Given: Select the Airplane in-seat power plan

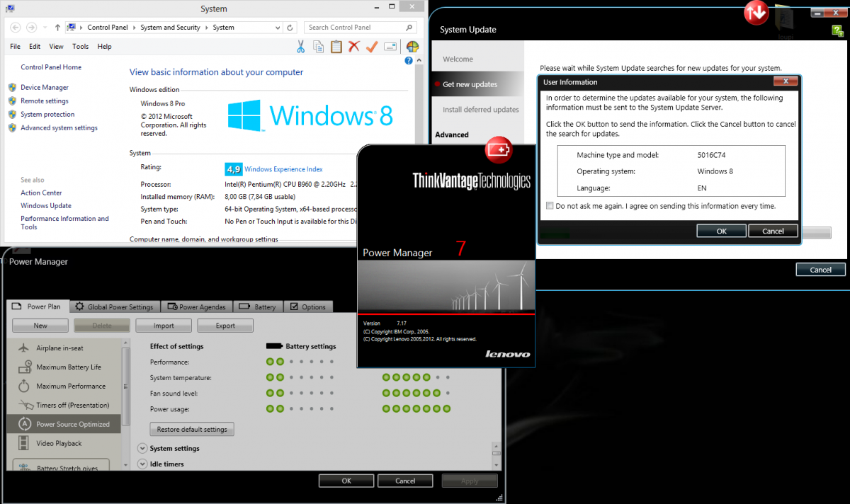Looking at the screenshot, I should pos(64,348).
